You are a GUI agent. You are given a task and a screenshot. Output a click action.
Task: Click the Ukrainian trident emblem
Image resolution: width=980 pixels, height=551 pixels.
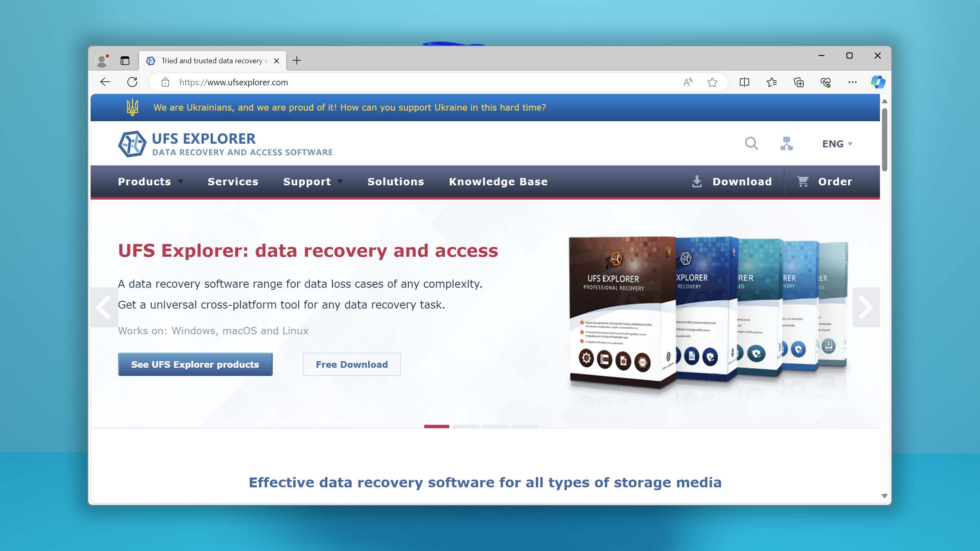click(132, 107)
